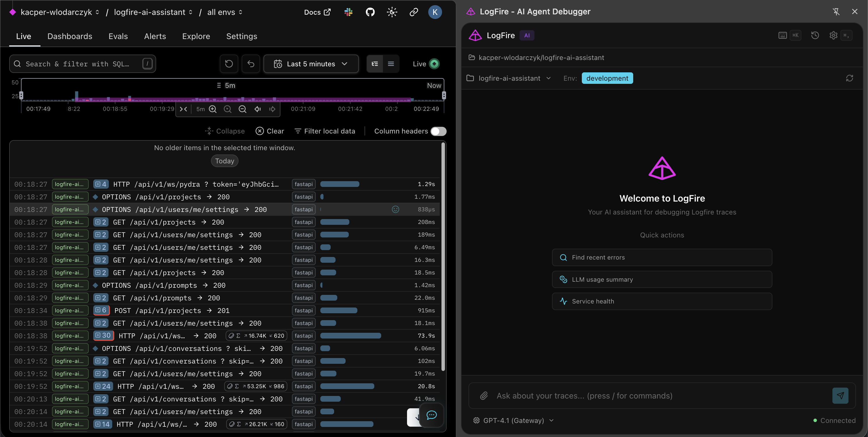Open AI assistant settings gear icon

(833, 35)
